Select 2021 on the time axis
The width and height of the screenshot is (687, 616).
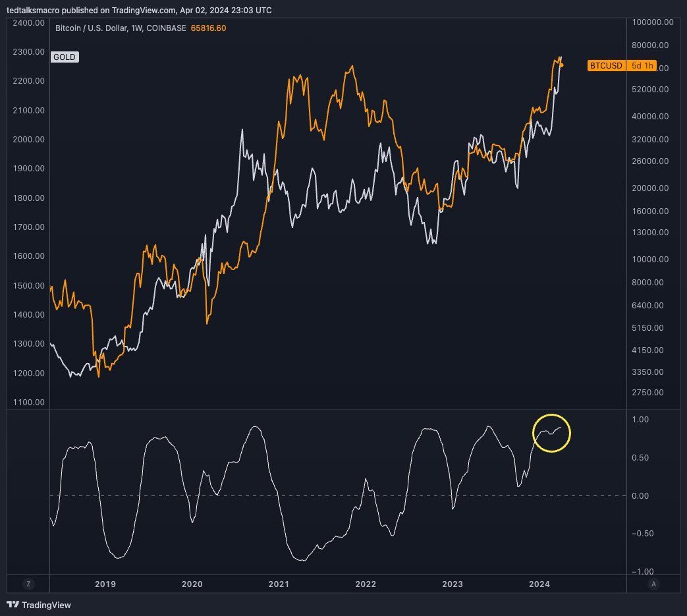(279, 584)
